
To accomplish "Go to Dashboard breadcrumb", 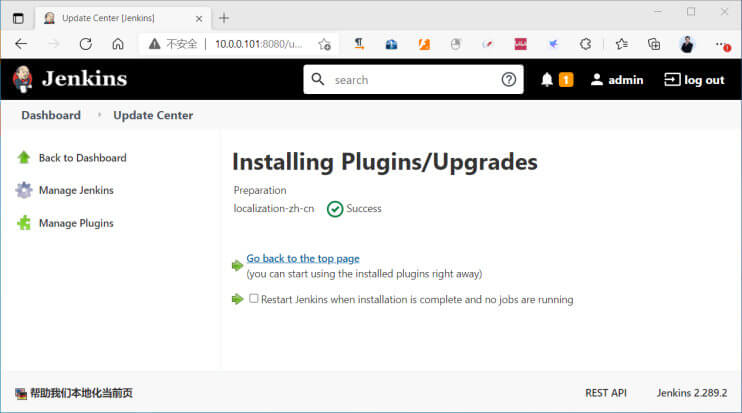I will (51, 115).
